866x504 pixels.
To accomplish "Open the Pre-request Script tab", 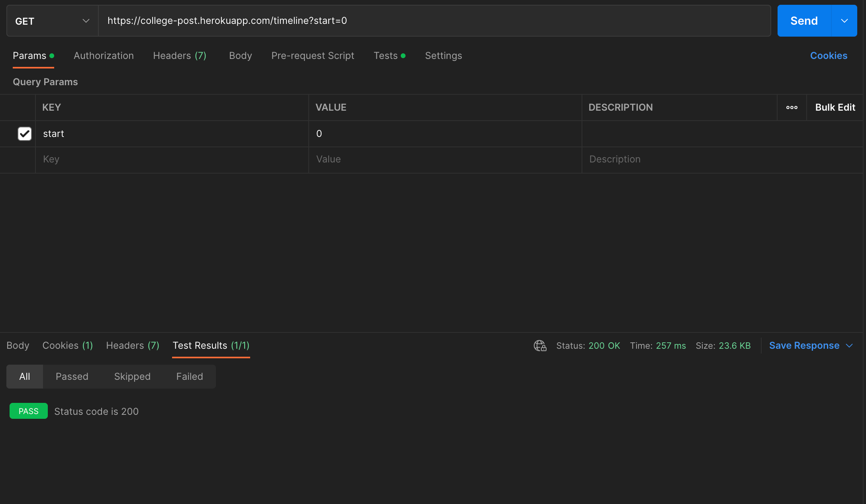I will (313, 56).
